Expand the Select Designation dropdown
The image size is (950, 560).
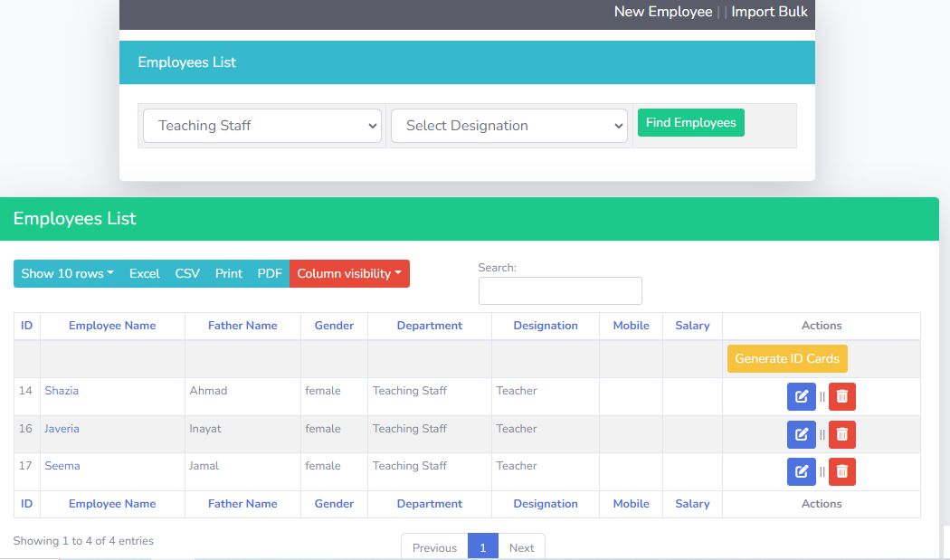click(x=509, y=126)
